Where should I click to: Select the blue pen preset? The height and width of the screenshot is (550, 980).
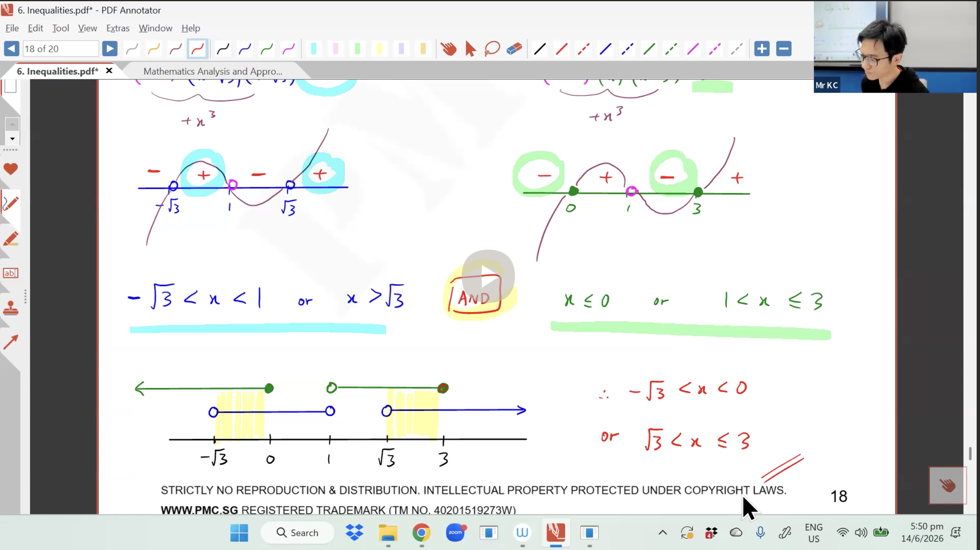[x=245, y=49]
